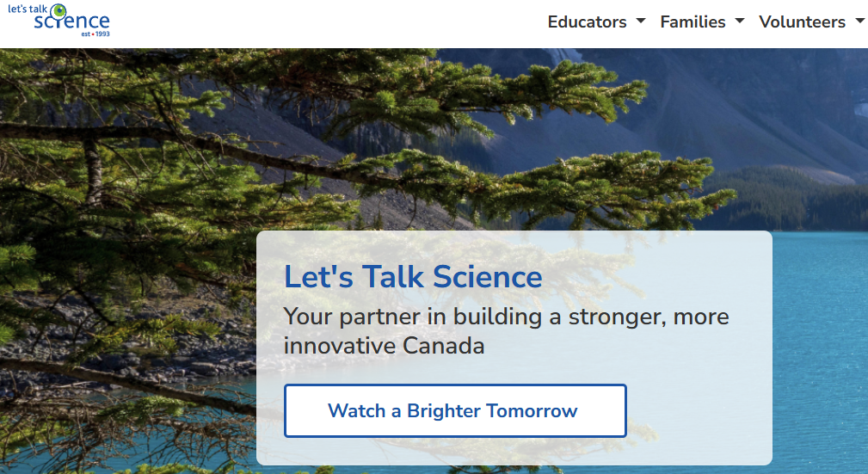Viewport: 868px width, 474px height.
Task: Click the "let's talk" text in the logo
Action: click(x=26, y=8)
